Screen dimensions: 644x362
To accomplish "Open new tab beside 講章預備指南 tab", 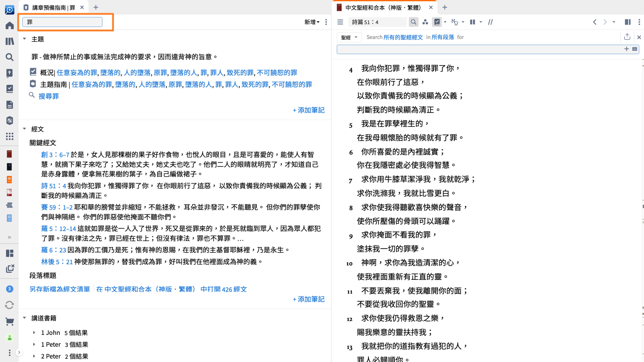I will pos(96,8).
